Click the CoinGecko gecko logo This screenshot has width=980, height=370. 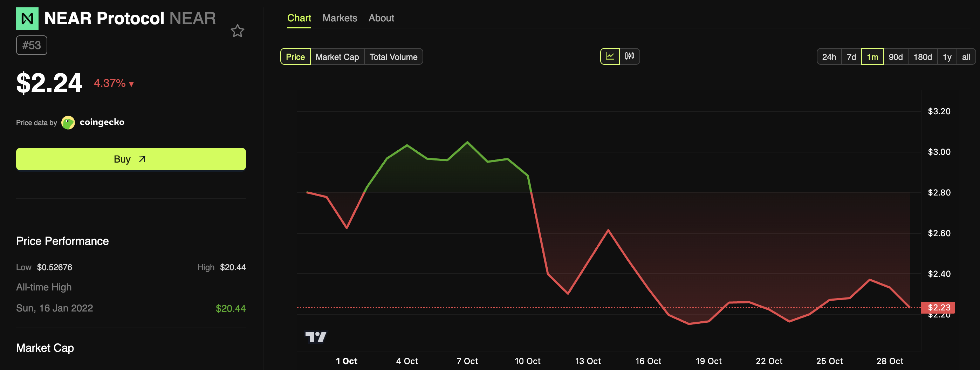tap(68, 122)
